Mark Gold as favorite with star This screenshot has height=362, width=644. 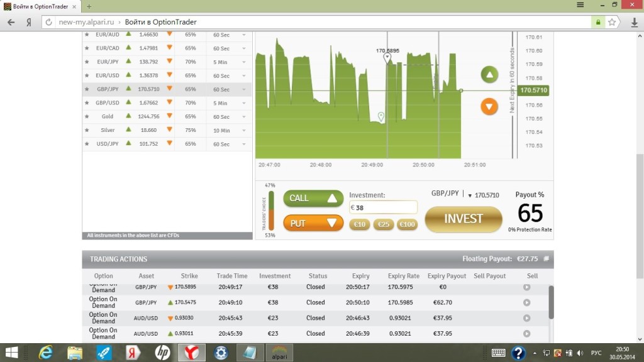(x=87, y=116)
